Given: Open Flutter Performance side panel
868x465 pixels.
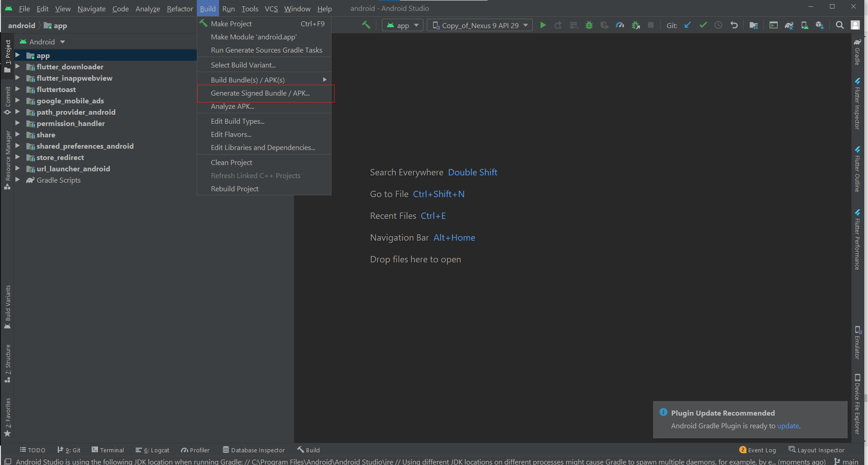Looking at the screenshot, I should (857, 240).
